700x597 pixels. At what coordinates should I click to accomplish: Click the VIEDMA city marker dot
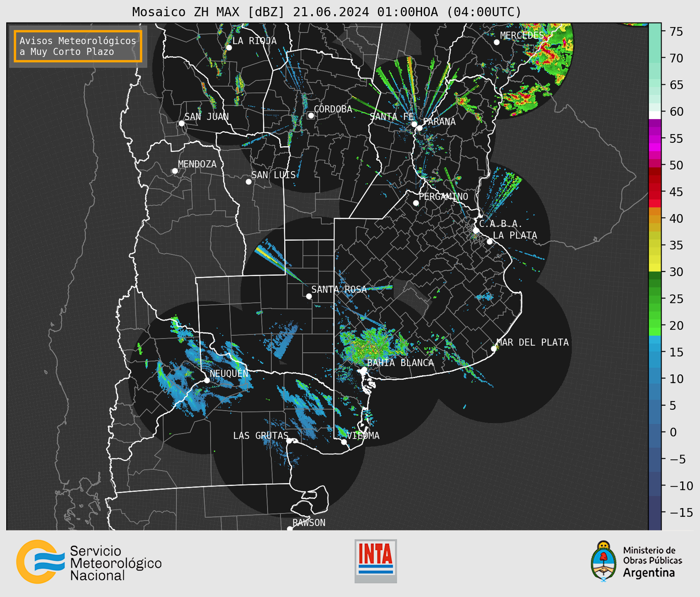point(344,442)
